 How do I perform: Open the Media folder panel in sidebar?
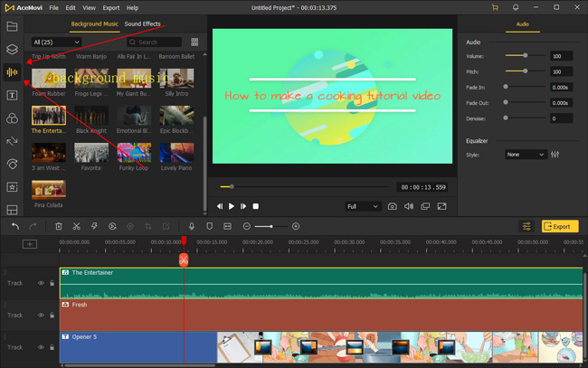[12, 26]
